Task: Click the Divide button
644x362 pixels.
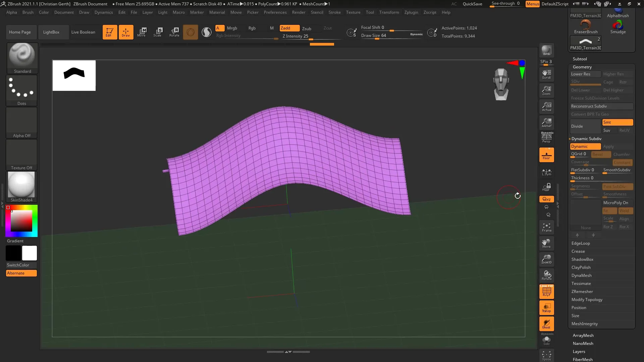Action: pos(585,126)
